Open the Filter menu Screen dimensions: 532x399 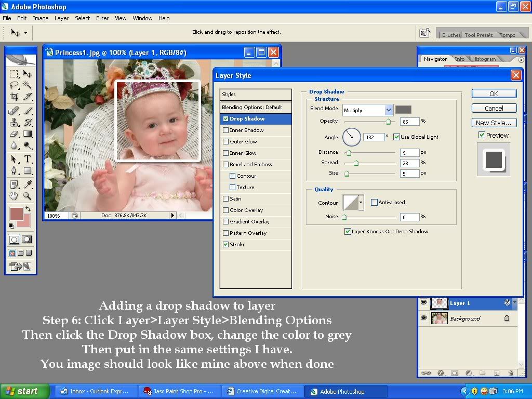102,18
